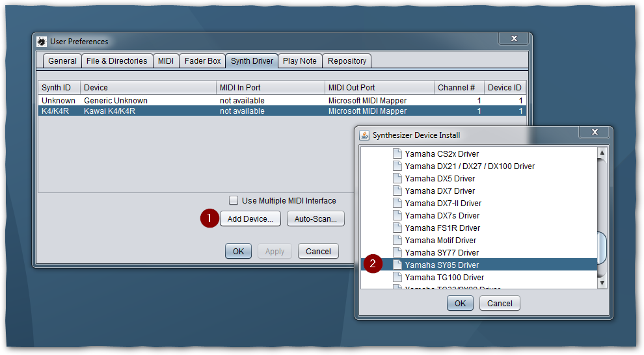Choose Yamaha Motif Driver
Image resolution: width=644 pixels, height=355 pixels.
point(440,240)
